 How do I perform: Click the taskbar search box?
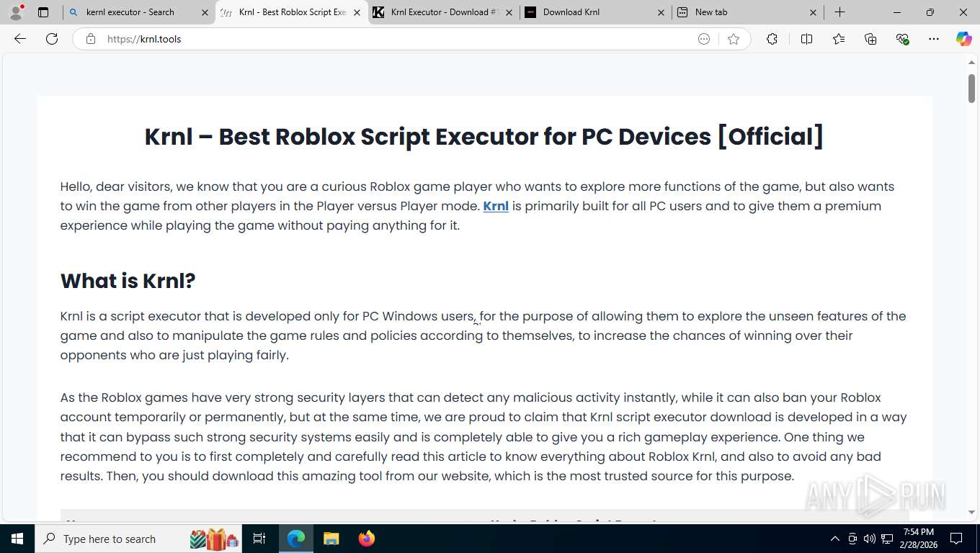click(x=140, y=539)
